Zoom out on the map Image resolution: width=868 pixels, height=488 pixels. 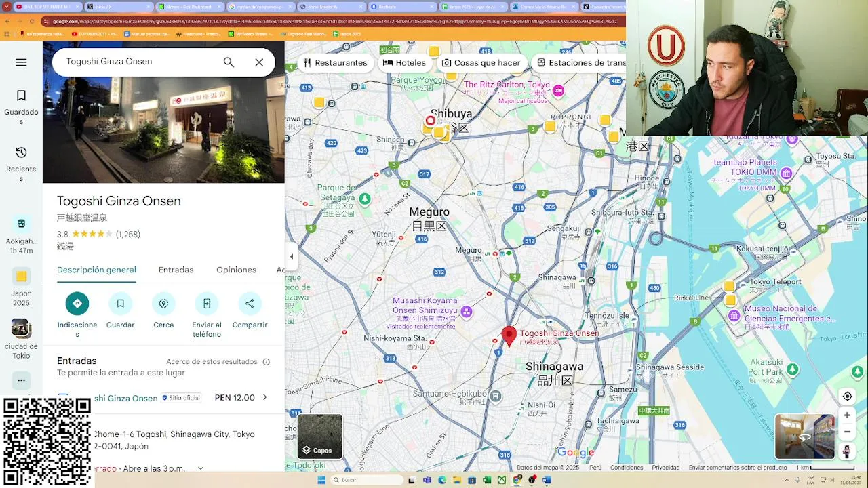(847, 432)
